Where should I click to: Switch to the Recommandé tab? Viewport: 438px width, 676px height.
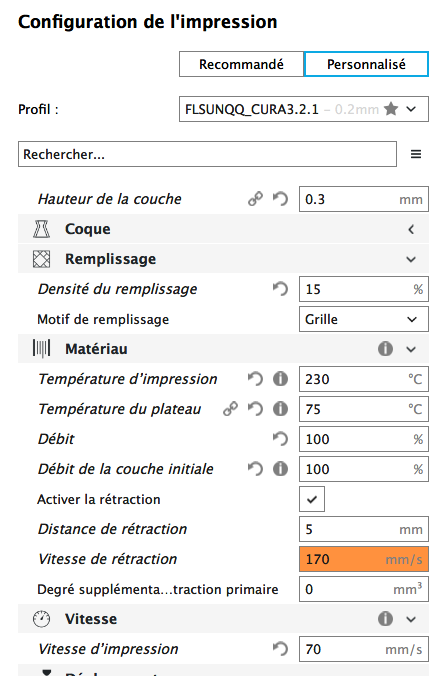point(241,64)
